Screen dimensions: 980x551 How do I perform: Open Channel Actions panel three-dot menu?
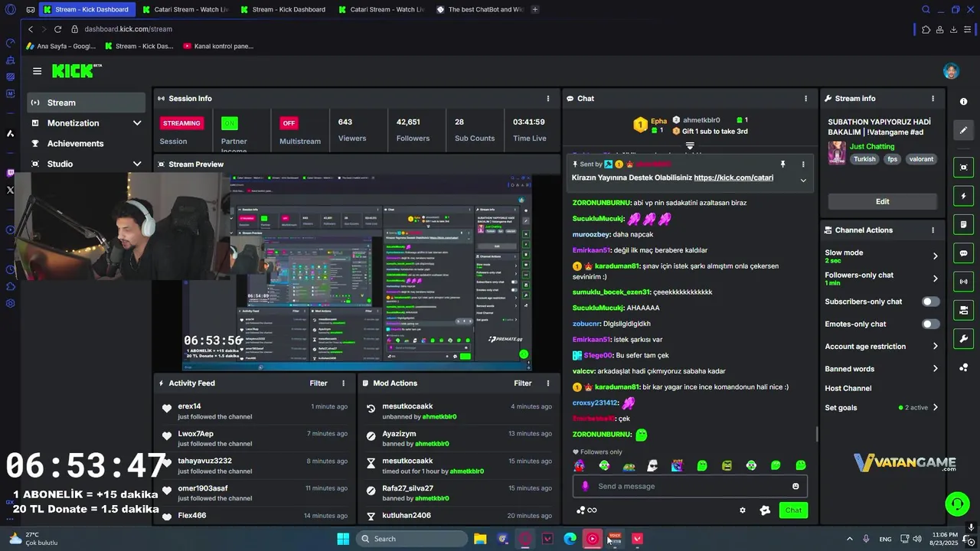(933, 230)
